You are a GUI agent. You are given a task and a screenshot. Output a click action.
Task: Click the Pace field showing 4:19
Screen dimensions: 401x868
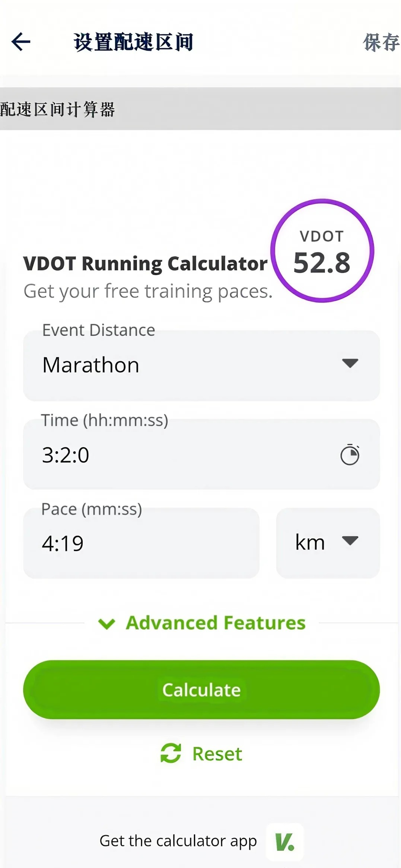pyautogui.click(x=141, y=543)
